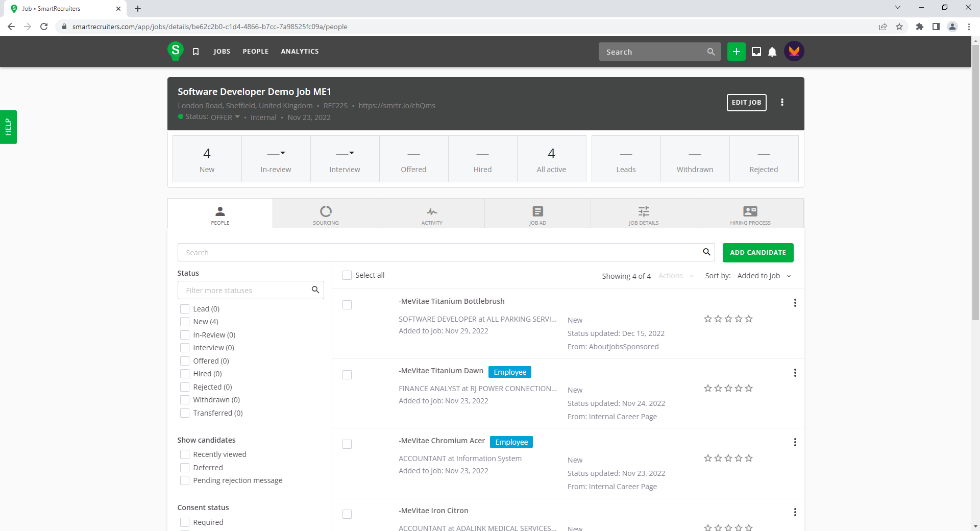Expand the job Status OFFER dropdown

[x=225, y=117]
